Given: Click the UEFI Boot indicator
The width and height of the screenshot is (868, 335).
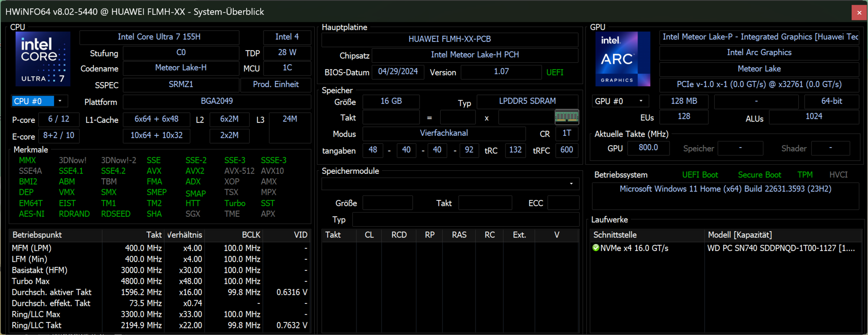Looking at the screenshot, I should coord(699,175).
